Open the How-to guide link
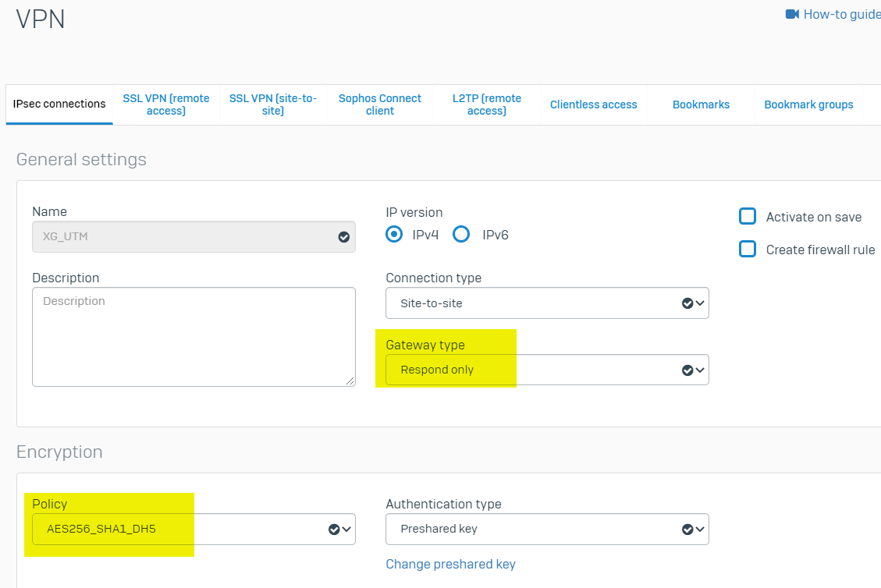Viewport: 881px width, 588px height. 841,14
